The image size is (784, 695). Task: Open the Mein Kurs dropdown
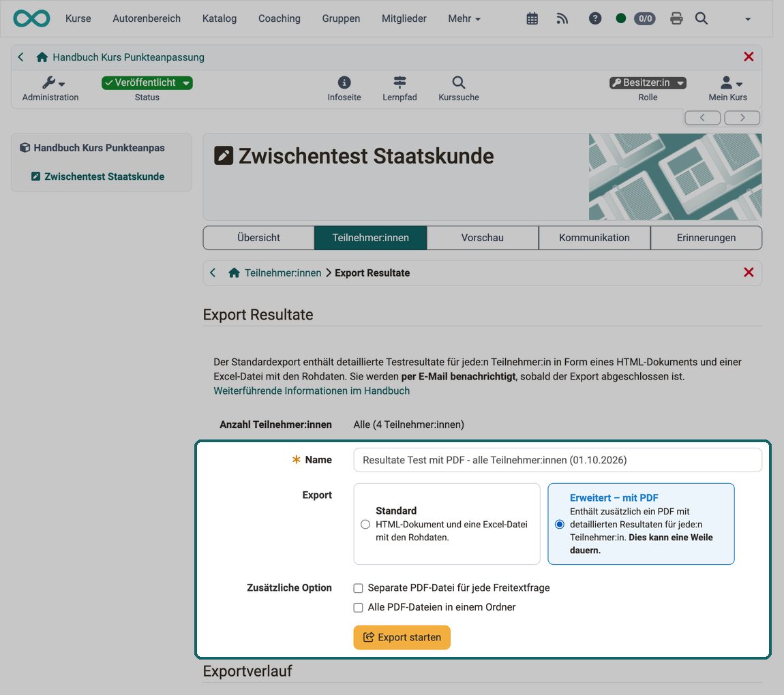pos(727,89)
